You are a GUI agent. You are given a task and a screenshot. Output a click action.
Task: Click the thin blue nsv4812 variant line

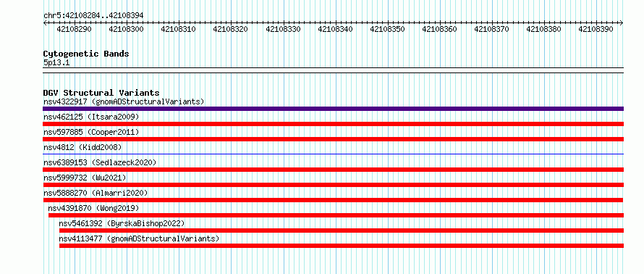pos(333,154)
